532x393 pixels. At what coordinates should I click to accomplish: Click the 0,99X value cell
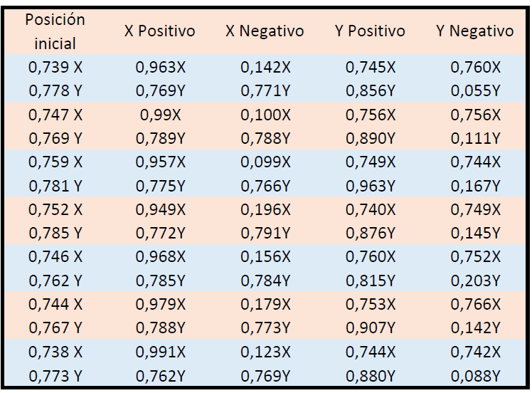[160, 115]
